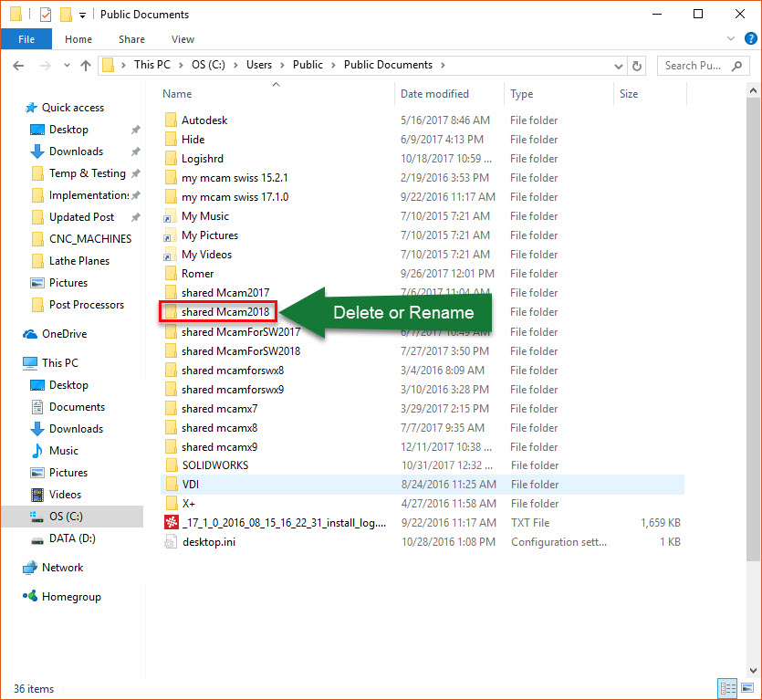Open the Help question mark icon
Image resolution: width=762 pixels, height=700 pixels.
coord(750,38)
